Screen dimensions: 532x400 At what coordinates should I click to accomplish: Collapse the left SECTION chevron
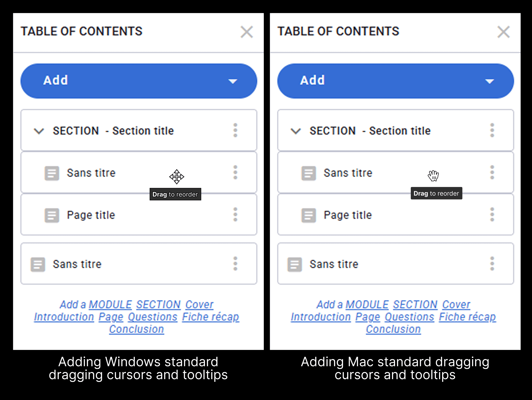pyautogui.click(x=39, y=131)
